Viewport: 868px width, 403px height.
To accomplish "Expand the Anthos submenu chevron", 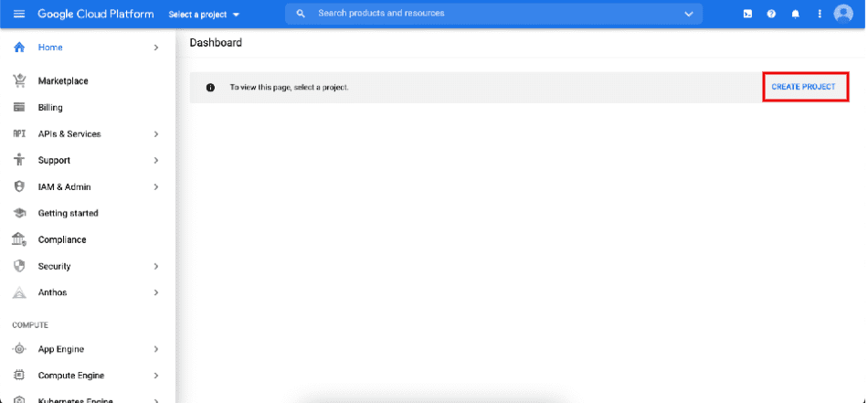I will tap(156, 292).
